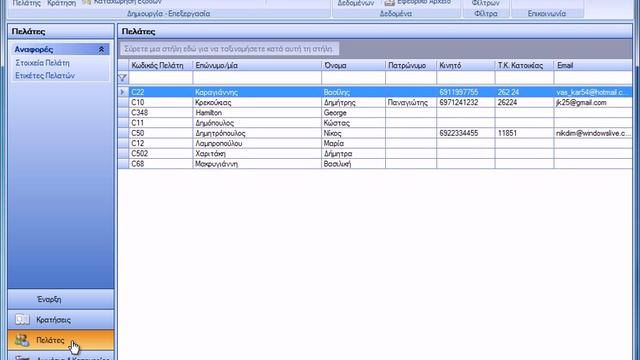Sort by Κινητό column header
The height and width of the screenshot is (360, 640).
coord(465,65)
